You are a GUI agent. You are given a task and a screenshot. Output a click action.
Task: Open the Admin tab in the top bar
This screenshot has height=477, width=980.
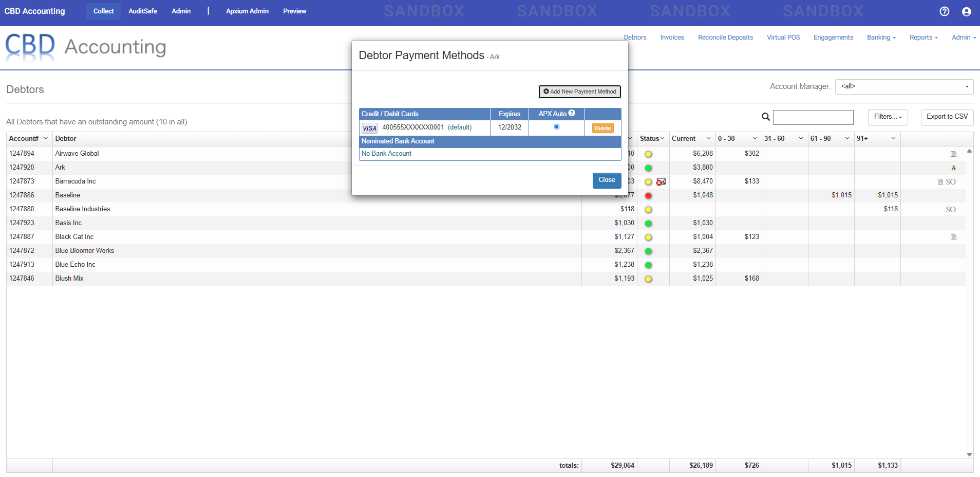click(181, 11)
